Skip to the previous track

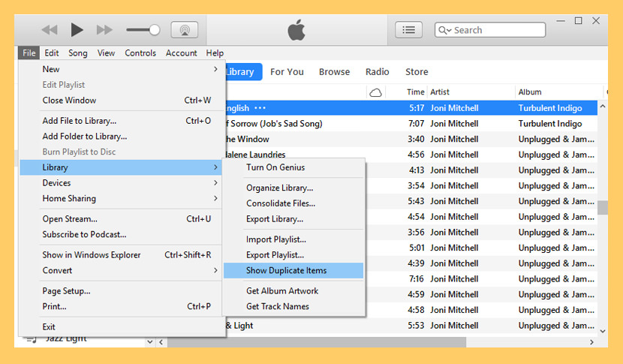coord(50,30)
